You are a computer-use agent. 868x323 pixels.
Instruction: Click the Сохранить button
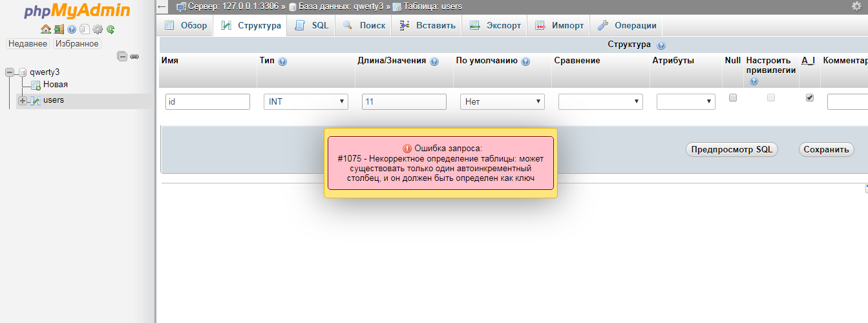(x=826, y=149)
